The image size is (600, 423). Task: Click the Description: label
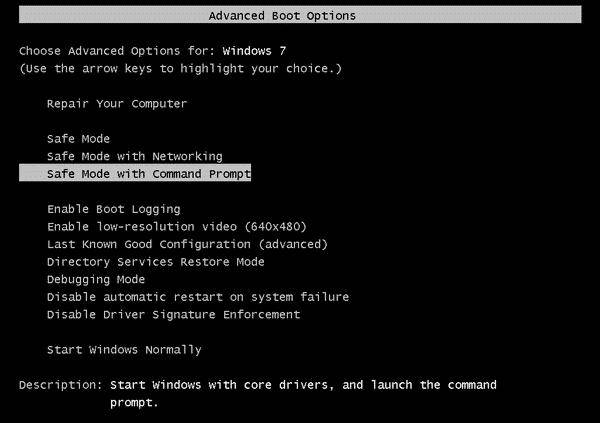tap(60, 385)
